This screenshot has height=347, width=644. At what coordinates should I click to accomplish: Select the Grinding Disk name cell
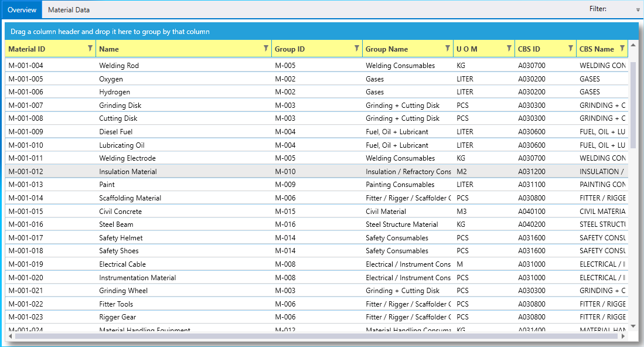183,106
